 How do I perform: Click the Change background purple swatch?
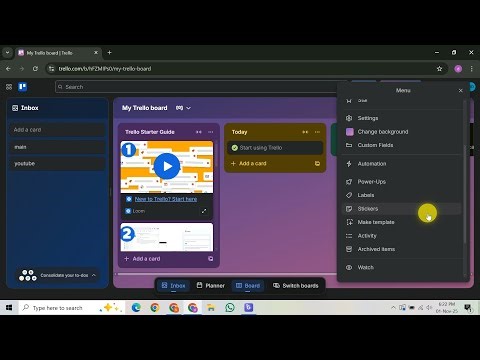350,132
